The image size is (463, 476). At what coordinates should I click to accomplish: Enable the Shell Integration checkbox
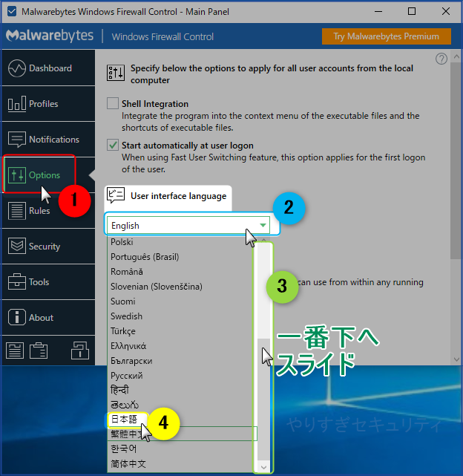click(x=113, y=103)
